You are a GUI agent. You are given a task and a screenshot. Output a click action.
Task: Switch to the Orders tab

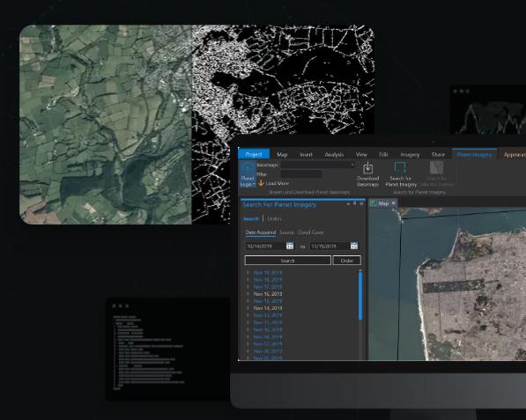[274, 218]
